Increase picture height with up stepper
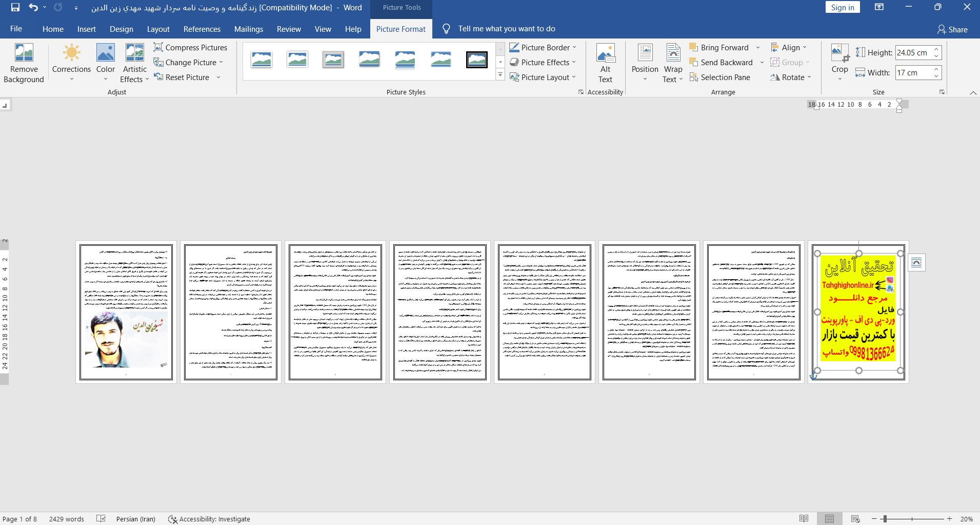This screenshot has width=980, height=525. [x=936, y=49]
